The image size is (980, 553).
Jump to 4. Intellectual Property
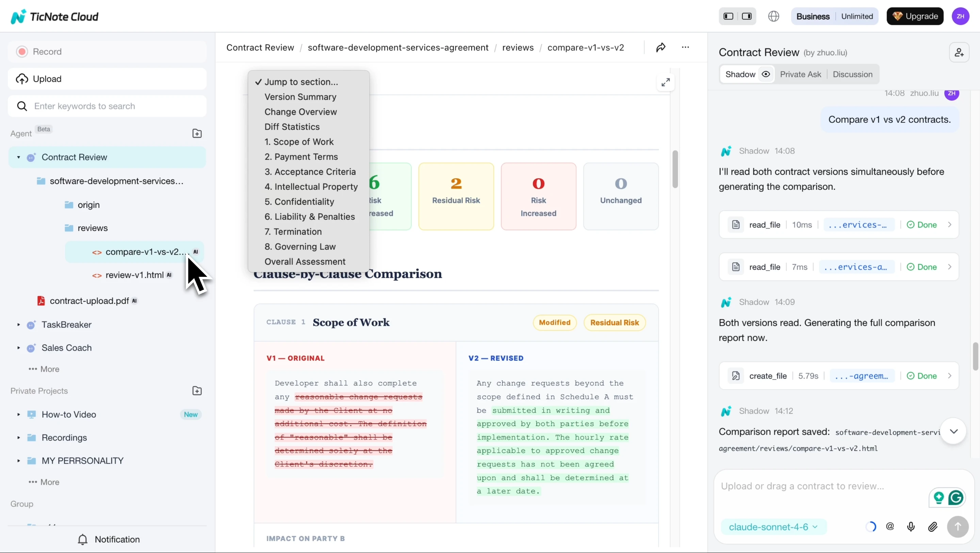click(311, 187)
